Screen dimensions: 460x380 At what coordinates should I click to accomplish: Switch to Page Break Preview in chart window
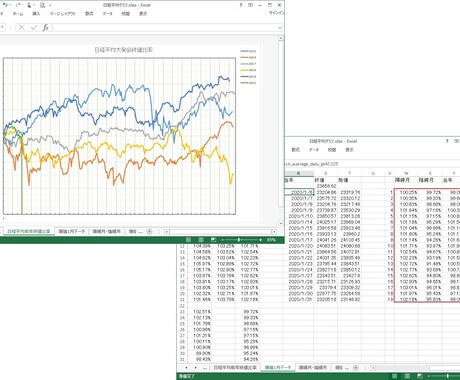pos(214,240)
